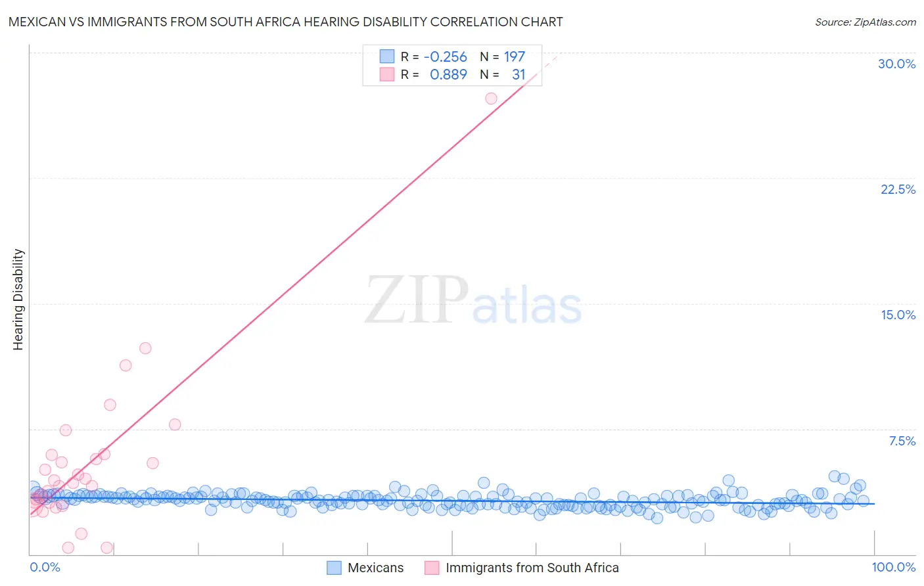Image resolution: width=924 pixels, height=586 pixels.
Task: Click the 30.0% y-axis label
Action: point(896,64)
